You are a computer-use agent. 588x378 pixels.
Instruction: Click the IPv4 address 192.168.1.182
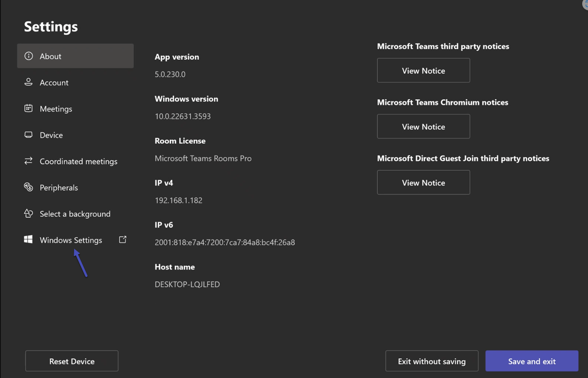(x=178, y=200)
